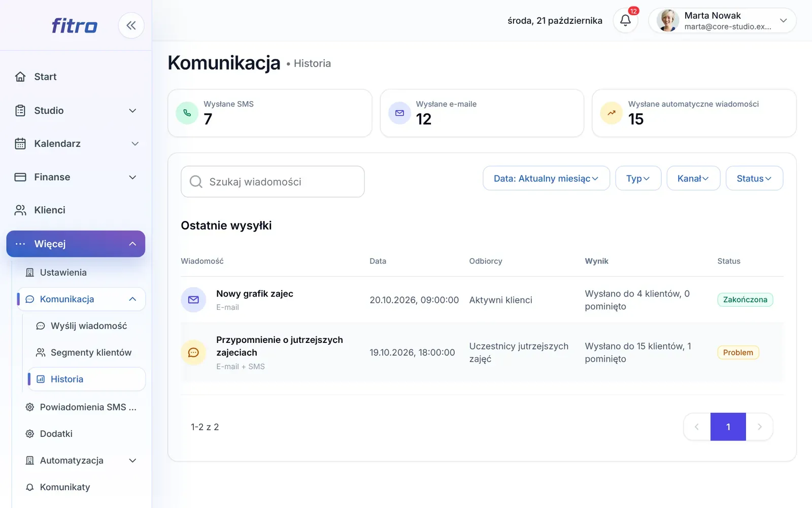Screen dimensions: 812x508
Task: Open the Kanał filter dropdown
Action: click(693, 178)
